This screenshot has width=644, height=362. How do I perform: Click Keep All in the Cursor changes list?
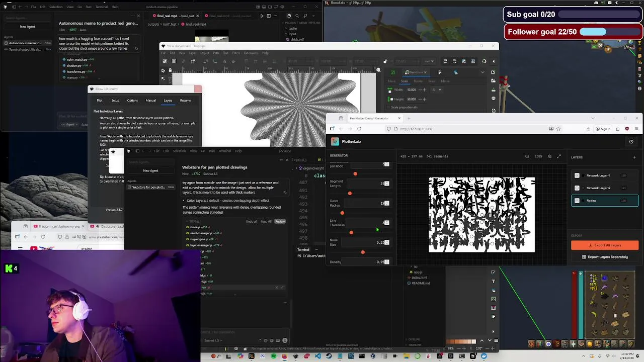click(266, 221)
